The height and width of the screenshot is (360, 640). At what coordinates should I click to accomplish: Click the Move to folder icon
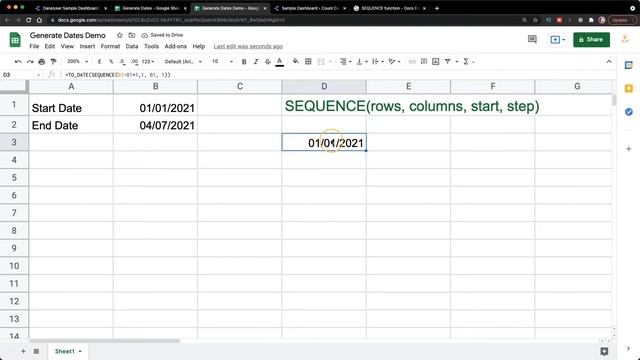pos(131,36)
